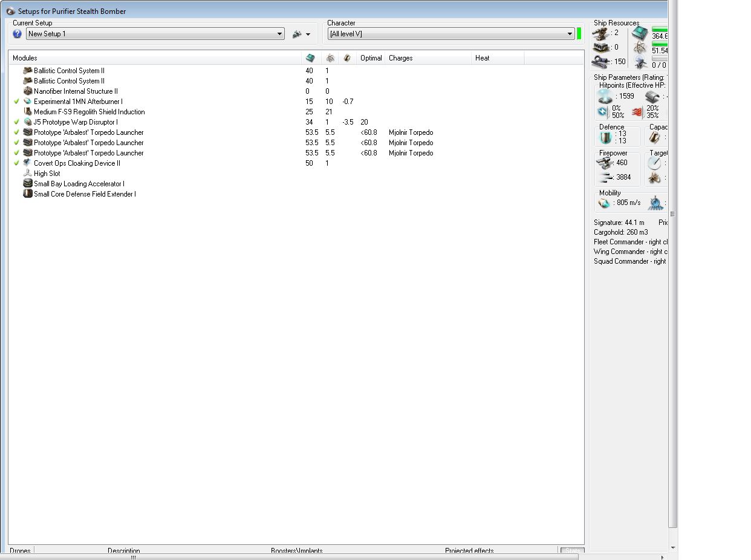Image resolution: width=751 pixels, height=560 pixels.
Task: Click the Mobility speed icon showing 805 m/s
Action: (605, 203)
